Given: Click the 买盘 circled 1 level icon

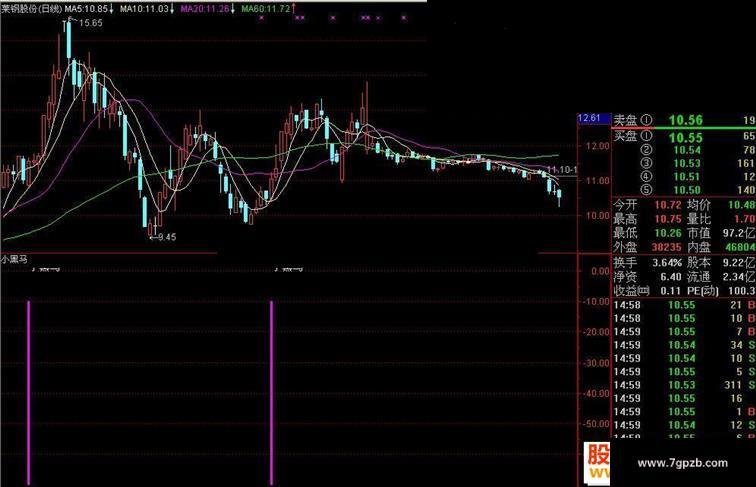Looking at the screenshot, I should pos(647,136).
